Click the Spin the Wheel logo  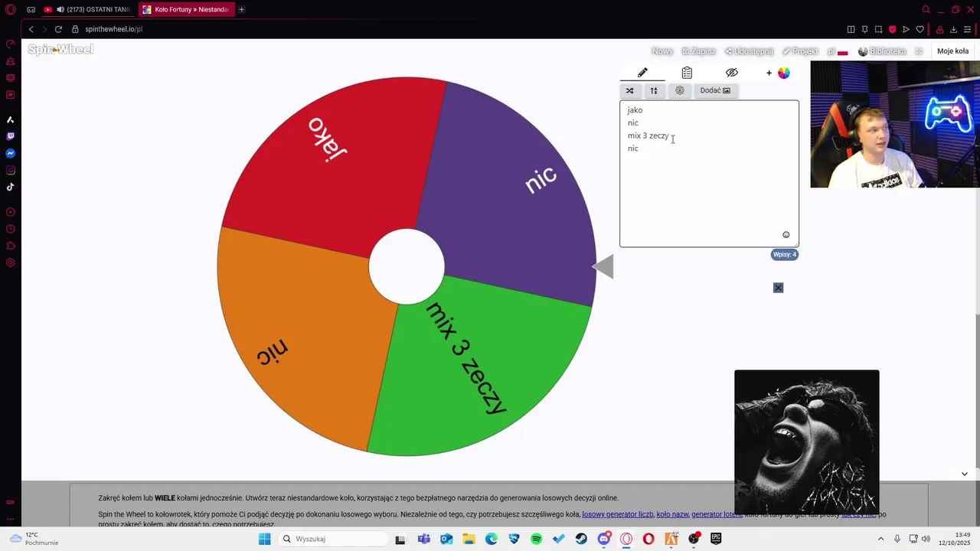click(x=60, y=50)
